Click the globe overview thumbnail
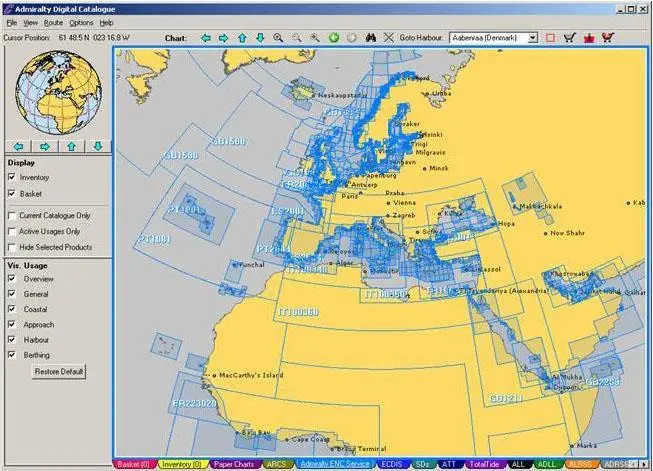The image size is (653, 471). click(x=58, y=92)
